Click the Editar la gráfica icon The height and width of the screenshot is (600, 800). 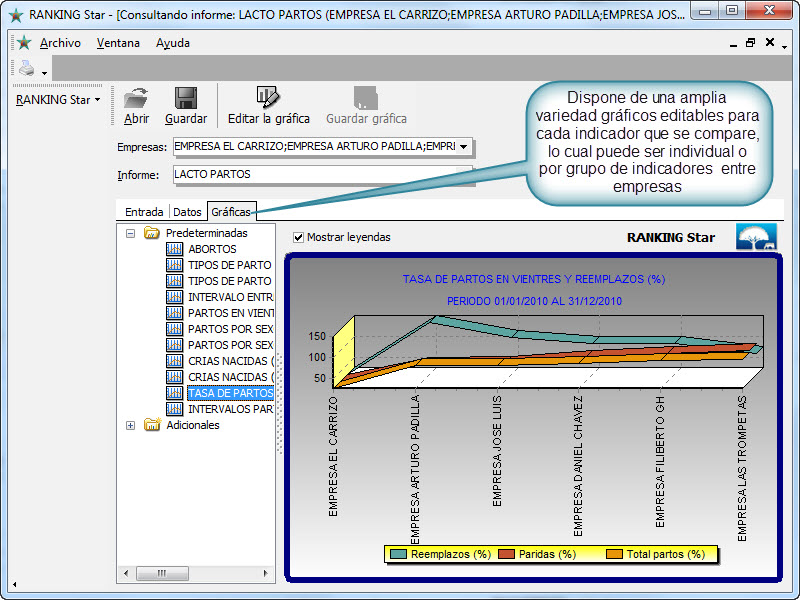pos(268,97)
